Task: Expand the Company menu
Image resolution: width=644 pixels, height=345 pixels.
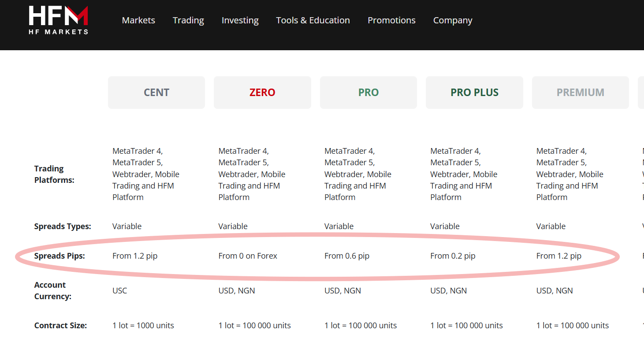Action: click(452, 20)
